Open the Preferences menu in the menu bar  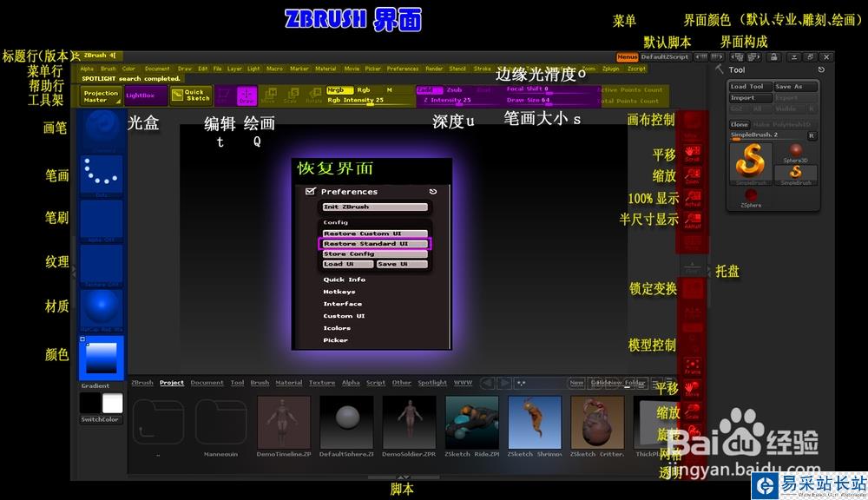click(403, 69)
